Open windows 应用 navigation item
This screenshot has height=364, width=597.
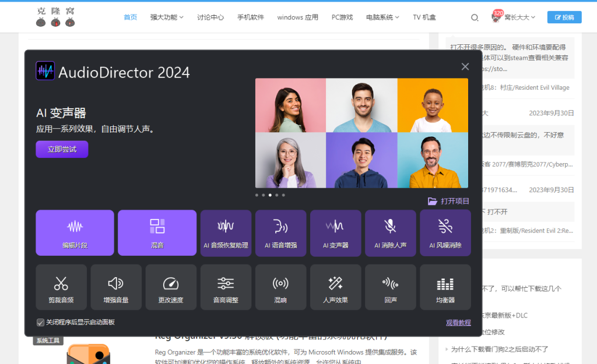298,17
